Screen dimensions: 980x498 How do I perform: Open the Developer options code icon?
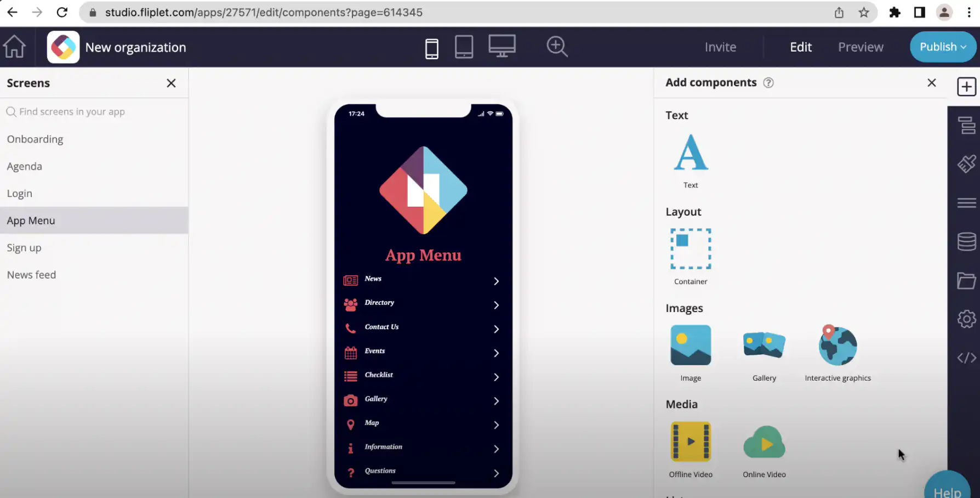click(x=967, y=358)
